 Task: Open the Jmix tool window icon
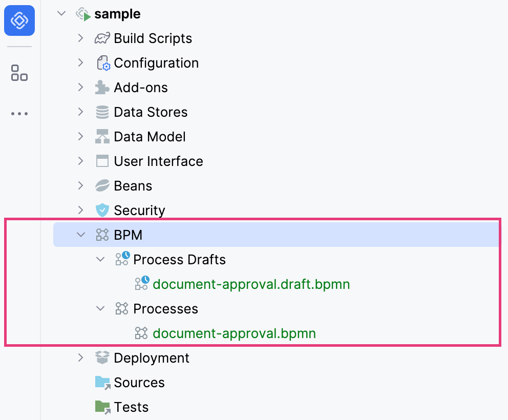[x=19, y=20]
